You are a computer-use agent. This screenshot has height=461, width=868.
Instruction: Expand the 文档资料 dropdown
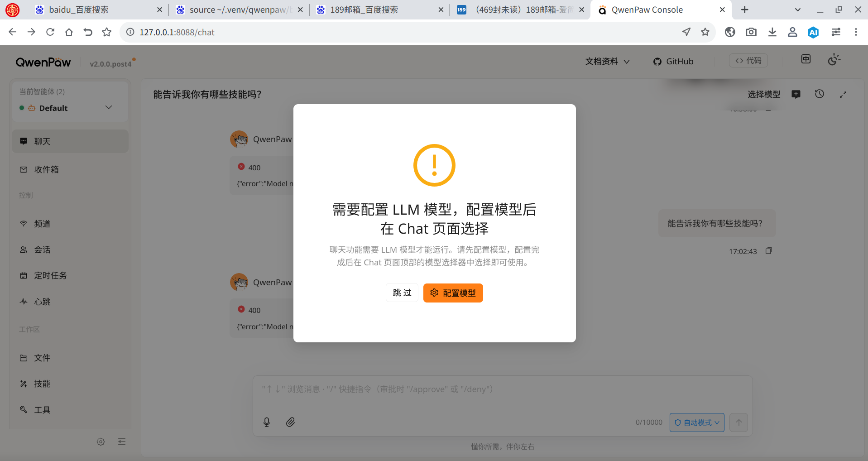point(607,61)
